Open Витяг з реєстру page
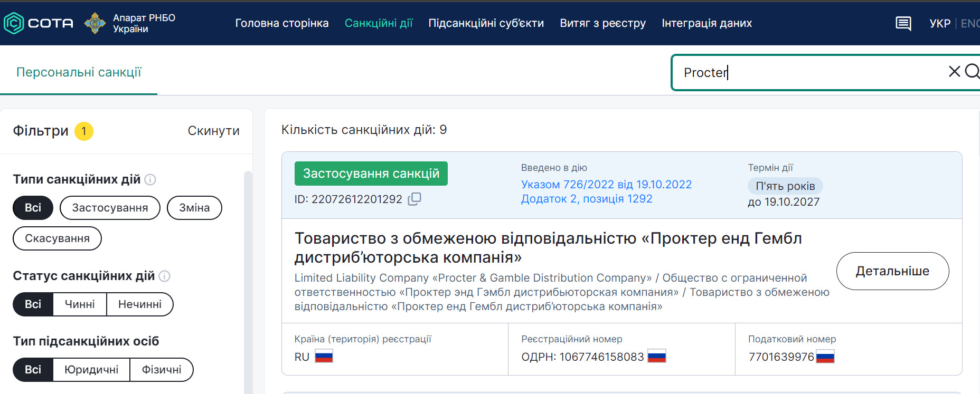Screen dimensions: 980x394 [x=603, y=23]
